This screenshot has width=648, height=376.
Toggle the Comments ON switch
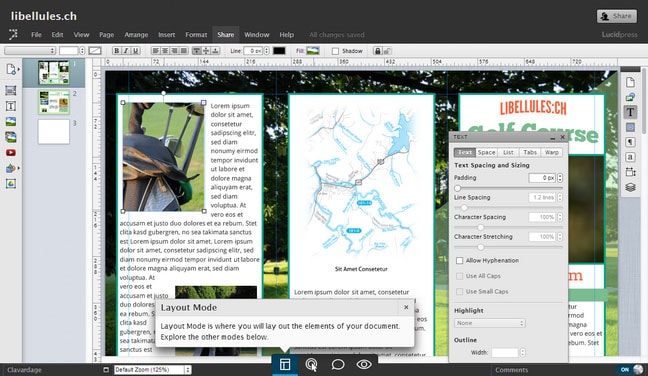tap(630, 369)
